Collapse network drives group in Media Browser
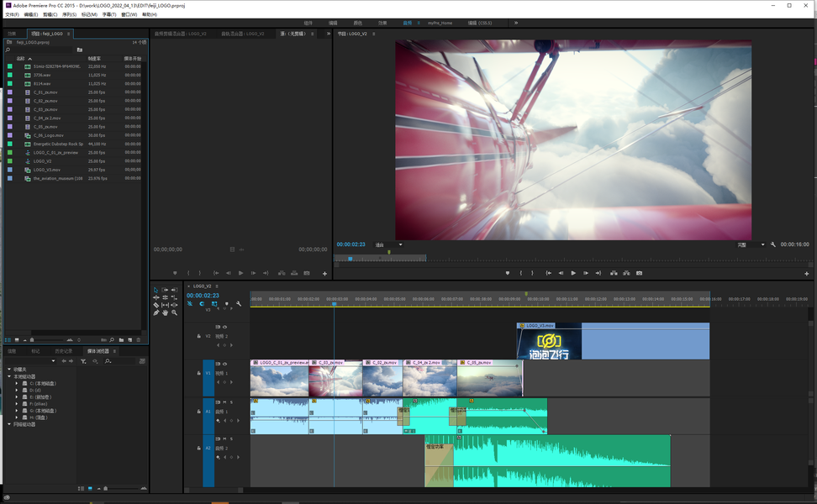817x504 pixels. coord(9,424)
